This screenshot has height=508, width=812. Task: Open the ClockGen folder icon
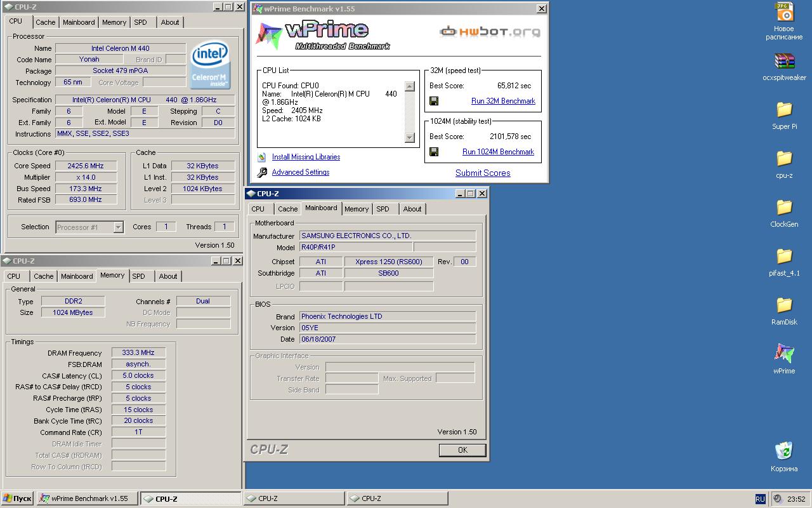[784, 208]
